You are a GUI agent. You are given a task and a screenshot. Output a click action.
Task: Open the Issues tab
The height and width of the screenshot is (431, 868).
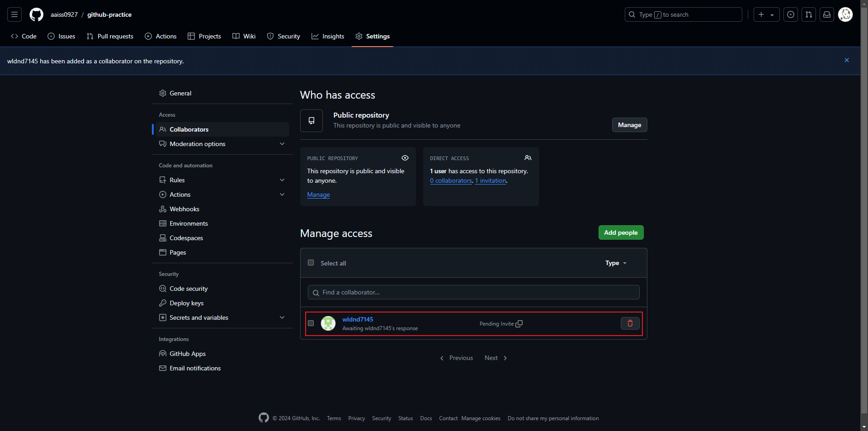[x=61, y=36]
